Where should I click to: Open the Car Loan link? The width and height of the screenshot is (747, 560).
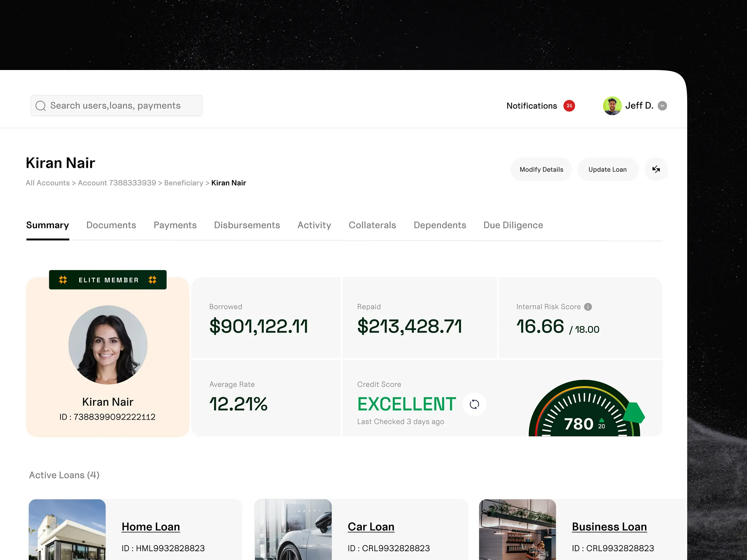[x=371, y=526]
